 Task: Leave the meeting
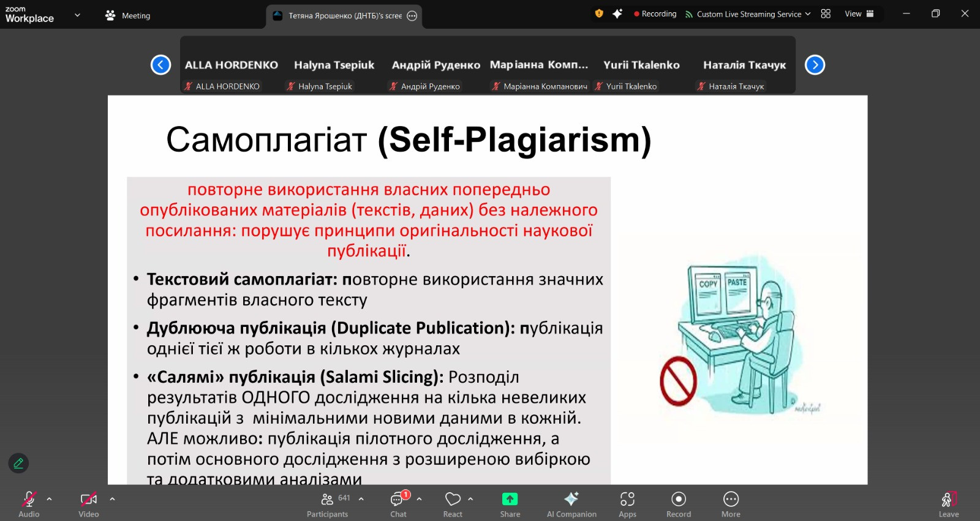click(x=949, y=504)
